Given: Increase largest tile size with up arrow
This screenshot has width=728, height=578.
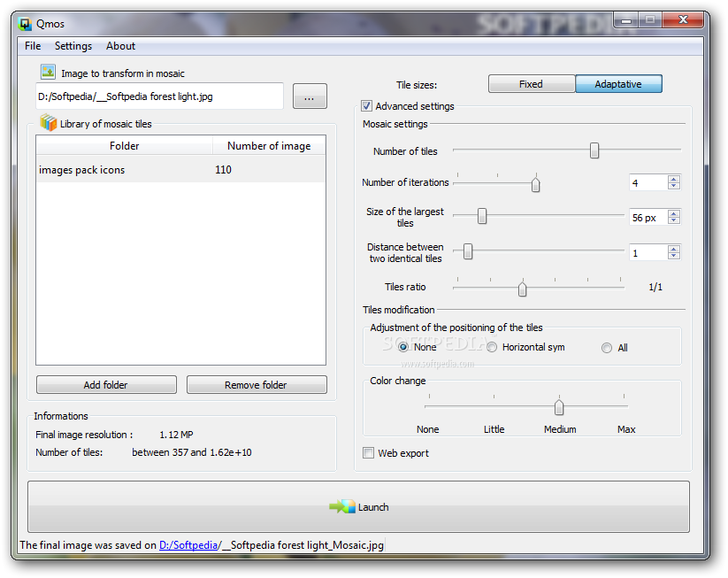Looking at the screenshot, I should point(674,213).
